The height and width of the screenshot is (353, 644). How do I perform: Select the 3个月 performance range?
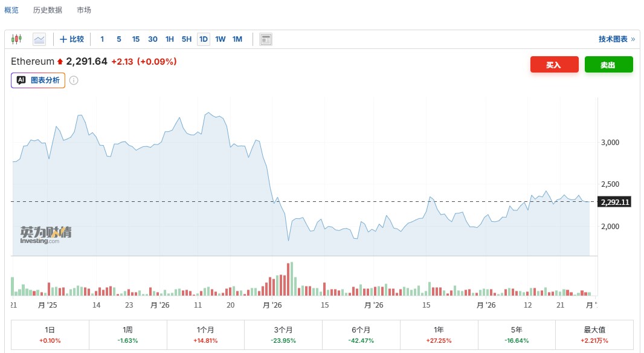(283, 335)
